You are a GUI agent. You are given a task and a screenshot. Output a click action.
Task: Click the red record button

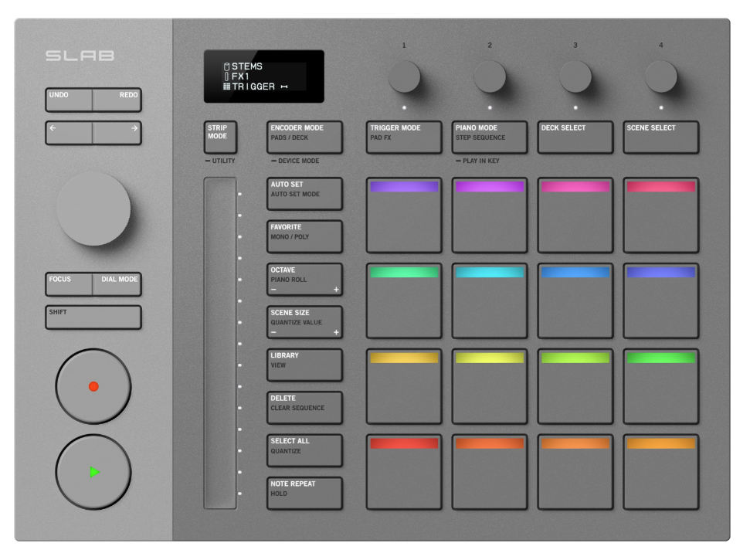[x=93, y=386]
